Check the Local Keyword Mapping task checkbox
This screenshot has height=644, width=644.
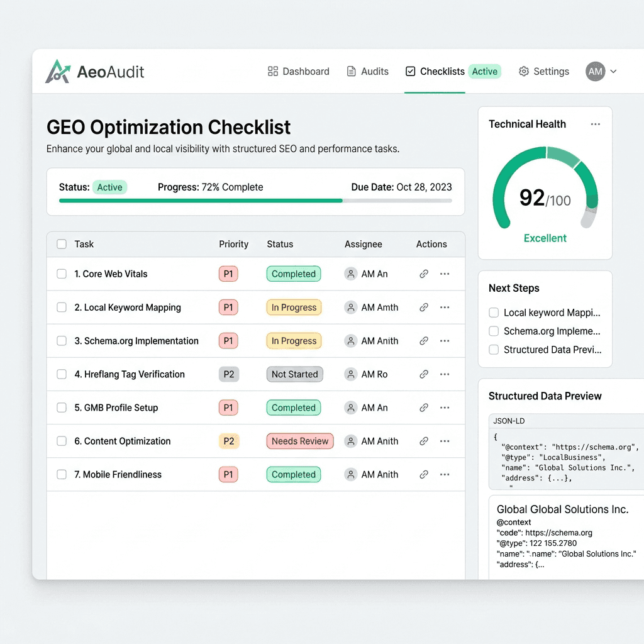click(62, 307)
